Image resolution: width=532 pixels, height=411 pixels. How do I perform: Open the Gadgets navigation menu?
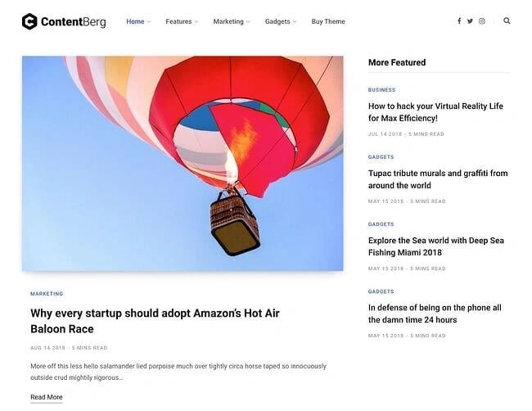coord(280,22)
